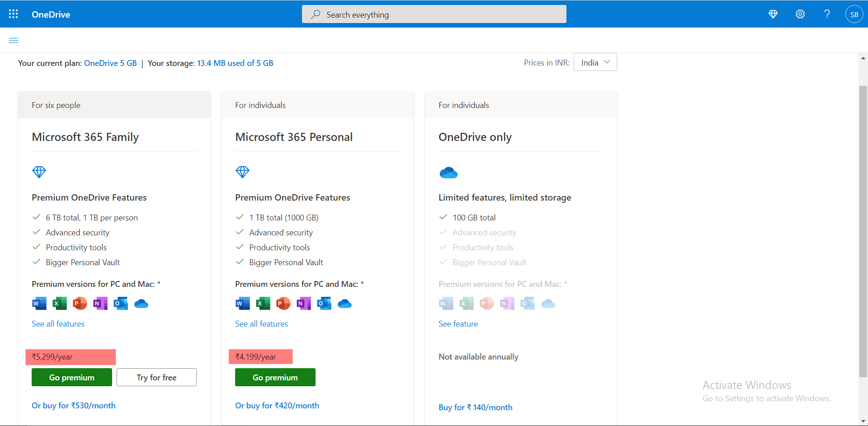Viewport: 868px width, 426px height.
Task: Click the 6 TB total, 1 TB per person item
Action: [x=92, y=218]
